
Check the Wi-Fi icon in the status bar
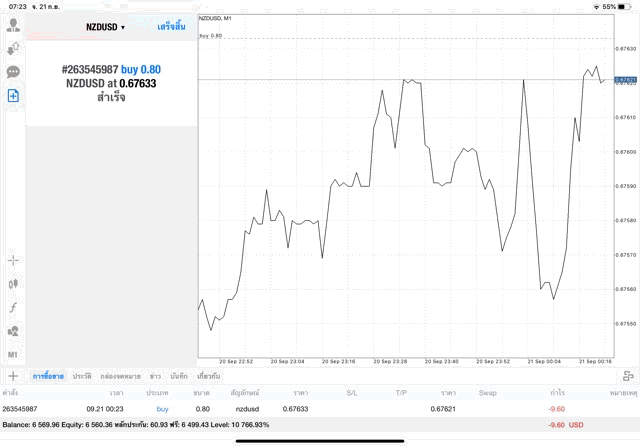[596, 7]
